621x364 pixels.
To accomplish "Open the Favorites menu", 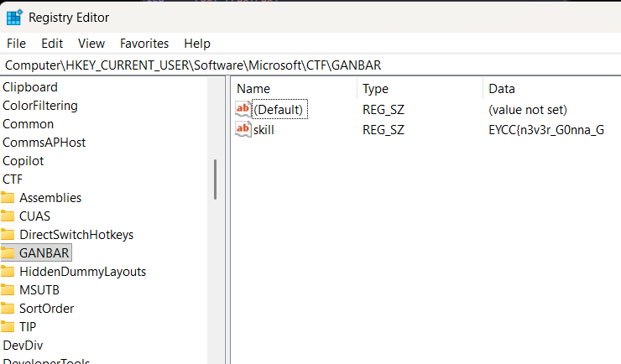I will pyautogui.click(x=144, y=43).
